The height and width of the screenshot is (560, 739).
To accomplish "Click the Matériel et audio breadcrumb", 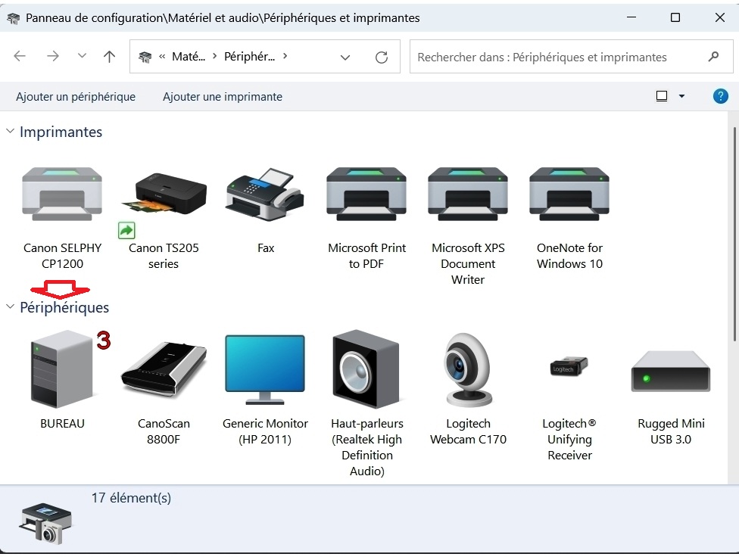I will (188, 57).
